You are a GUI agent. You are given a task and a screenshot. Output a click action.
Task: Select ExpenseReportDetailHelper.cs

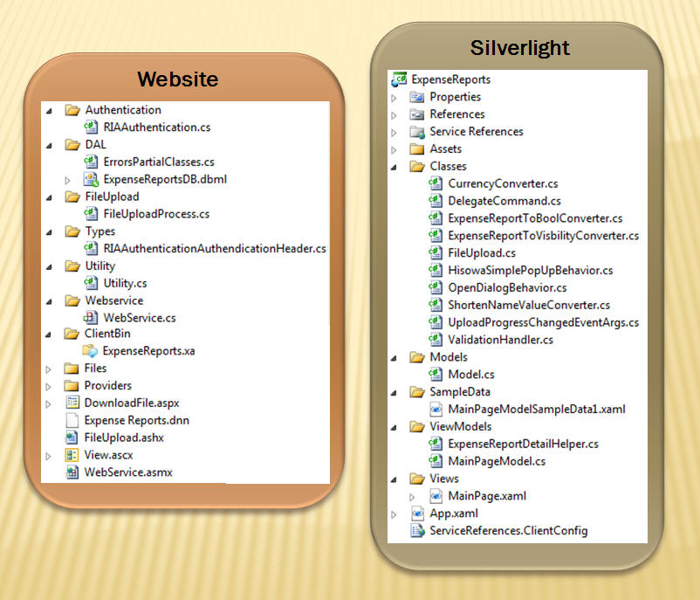pos(523,444)
